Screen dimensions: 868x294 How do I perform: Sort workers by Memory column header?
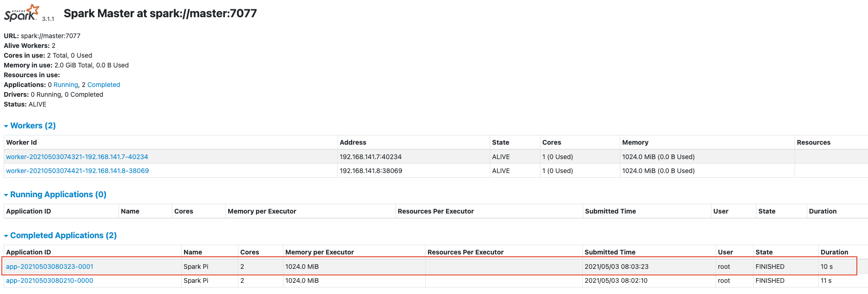click(635, 142)
